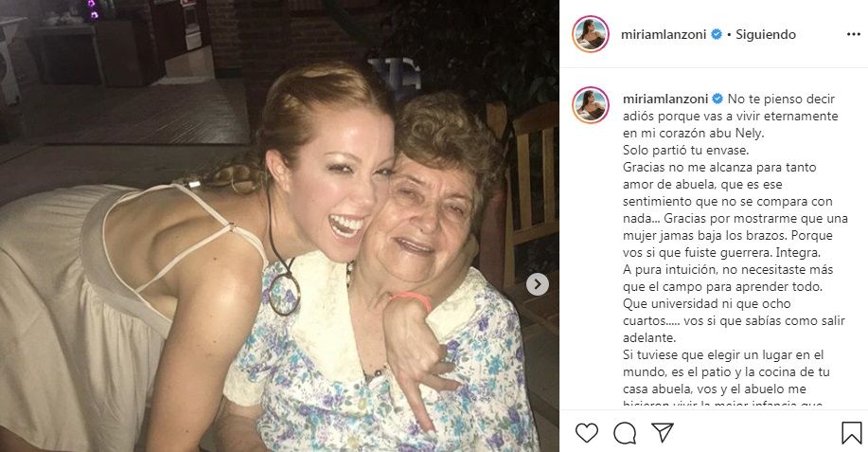Open the miriamlanzoni profile link in header

(665, 35)
